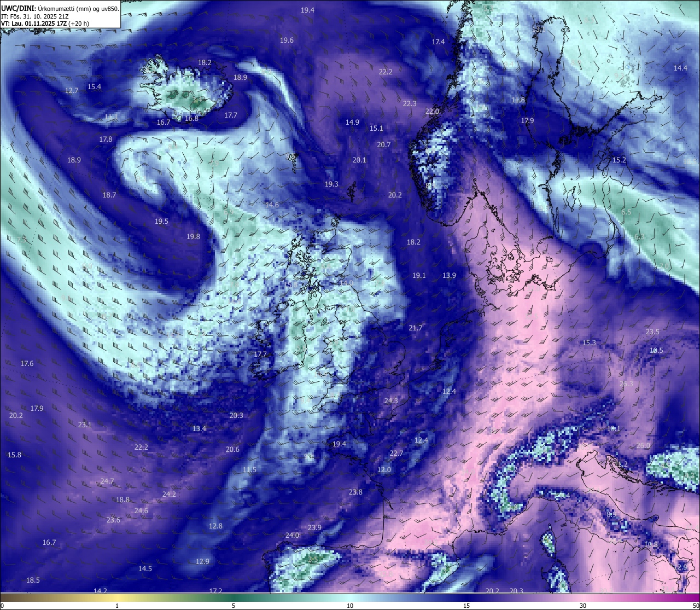Click the 23.1 value label
The image size is (700, 610).
pyautogui.click(x=85, y=425)
